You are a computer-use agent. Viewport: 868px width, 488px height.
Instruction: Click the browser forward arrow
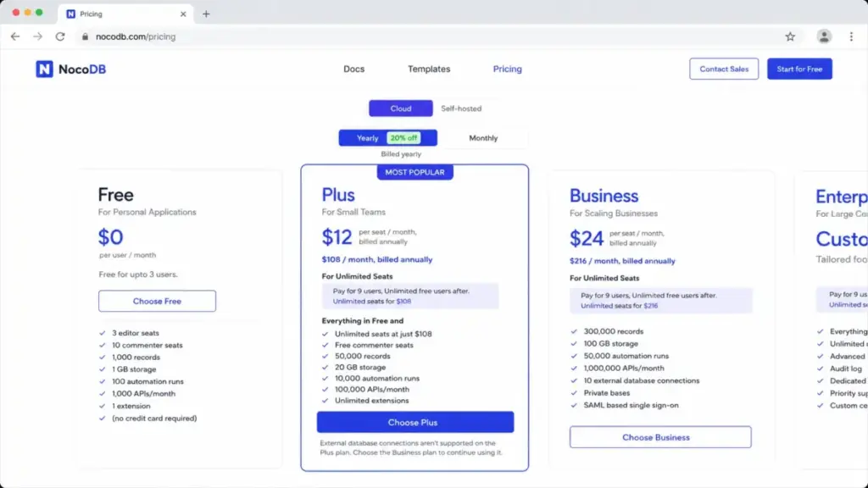(37, 36)
